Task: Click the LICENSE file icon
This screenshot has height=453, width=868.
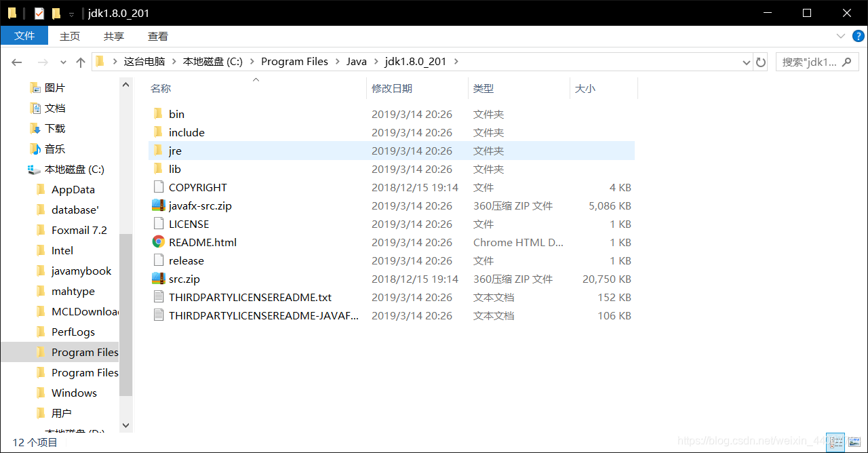Action: [159, 223]
